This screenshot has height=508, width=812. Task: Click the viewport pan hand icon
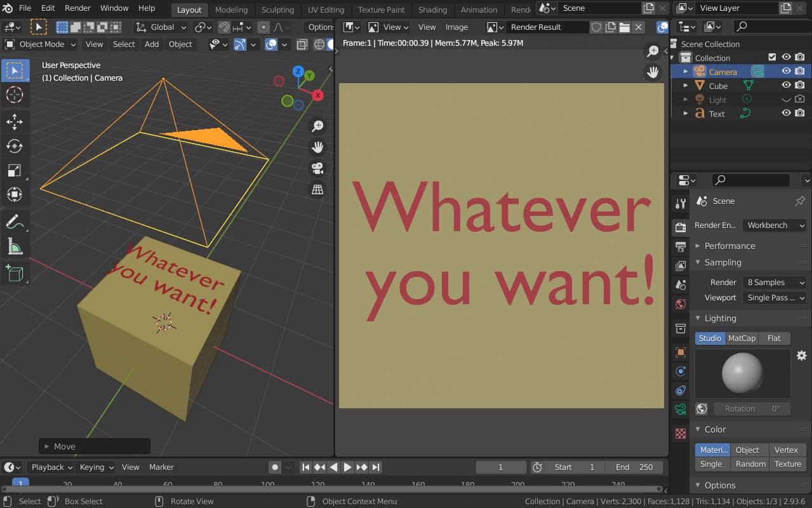[x=317, y=147]
